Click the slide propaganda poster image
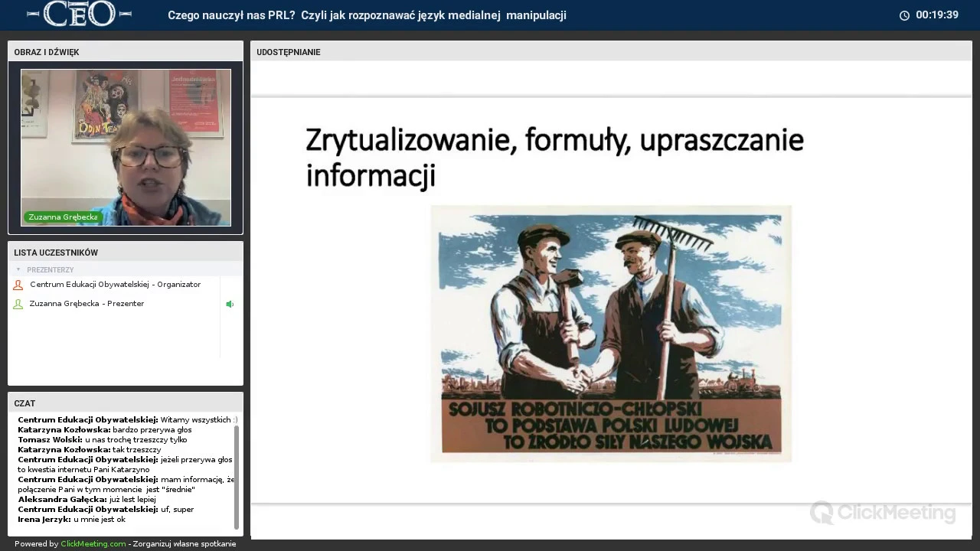 coord(611,334)
